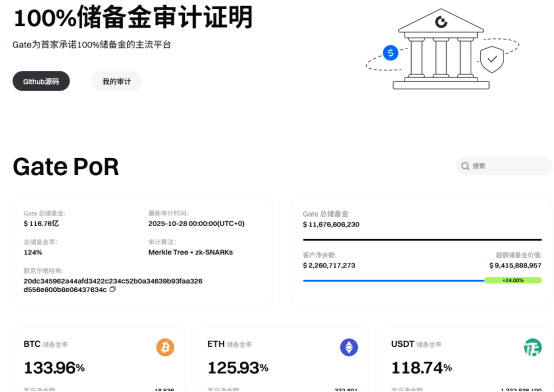The height and width of the screenshot is (392, 554).
Task: Click the ETH 储备金率 card title
Action: pos(229,344)
